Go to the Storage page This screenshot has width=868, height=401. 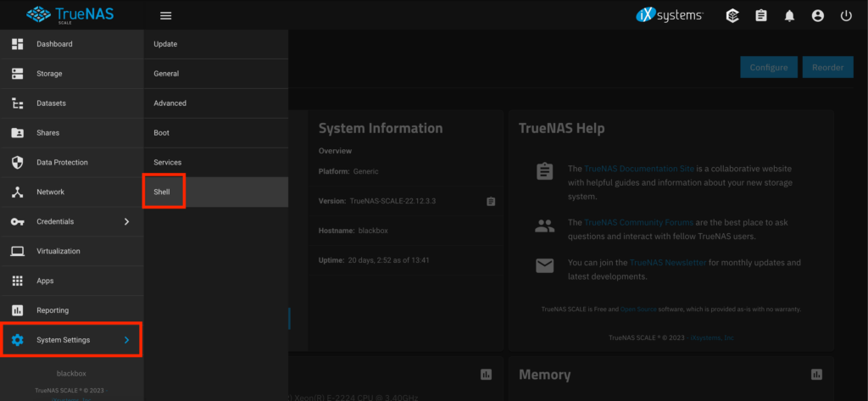(x=72, y=74)
